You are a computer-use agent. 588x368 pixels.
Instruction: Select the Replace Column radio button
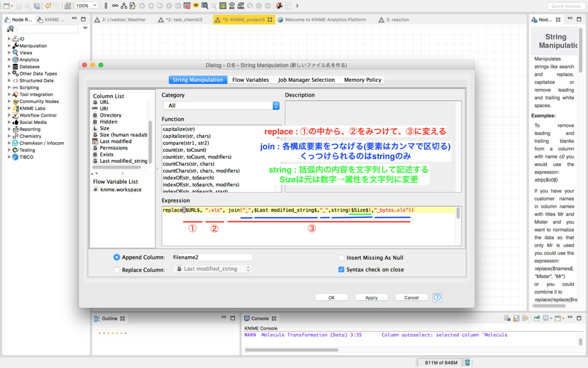pyautogui.click(x=117, y=270)
